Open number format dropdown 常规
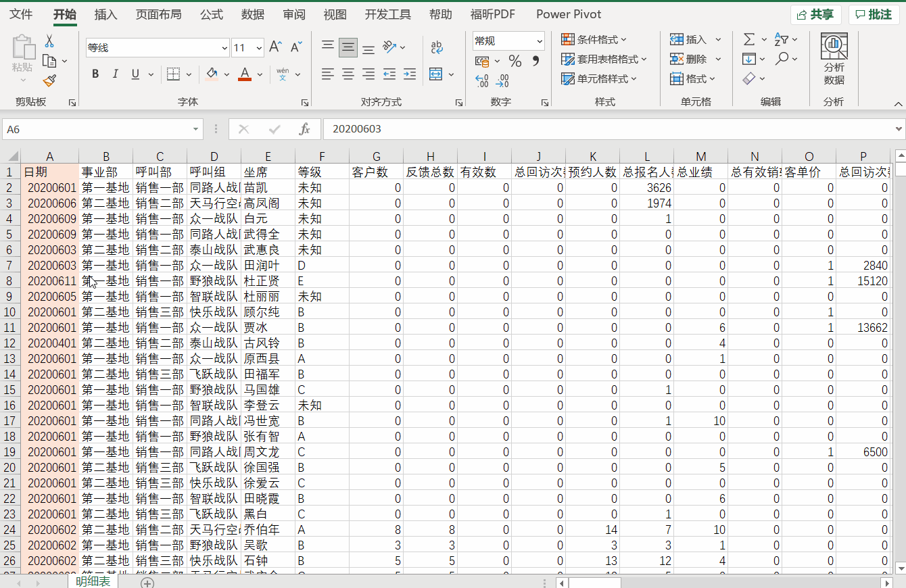This screenshot has height=588, width=906. pyautogui.click(x=540, y=41)
